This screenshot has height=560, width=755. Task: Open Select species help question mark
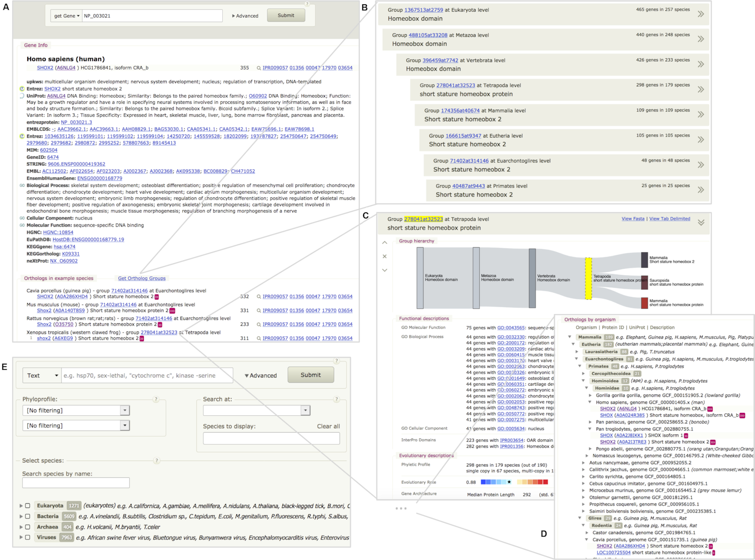click(x=156, y=460)
